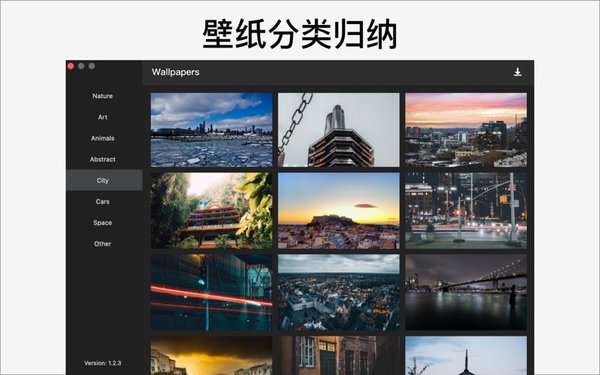
Task: Select the golden stormy sky wallpaper
Action: point(211,355)
